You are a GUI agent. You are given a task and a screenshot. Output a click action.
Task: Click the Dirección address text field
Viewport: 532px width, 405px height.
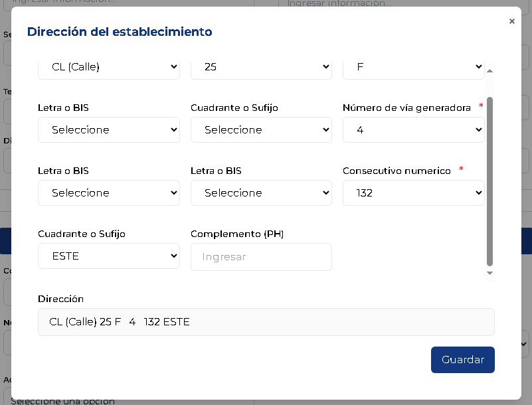pos(266,322)
